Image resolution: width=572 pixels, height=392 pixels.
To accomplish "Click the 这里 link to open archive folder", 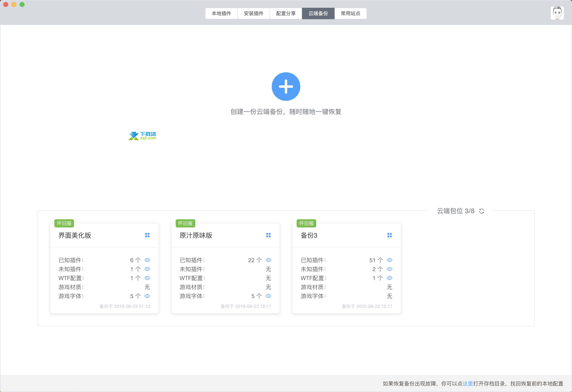I will [468, 383].
